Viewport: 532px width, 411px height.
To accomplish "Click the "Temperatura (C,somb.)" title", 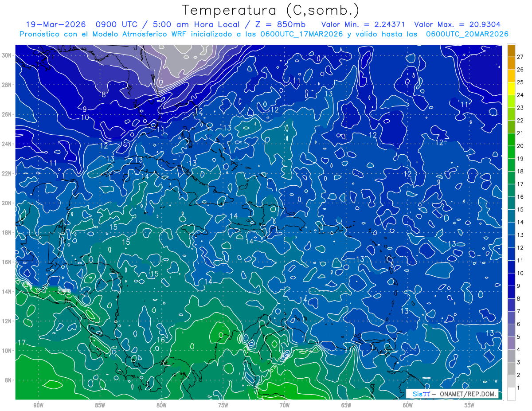I will 271,10.
